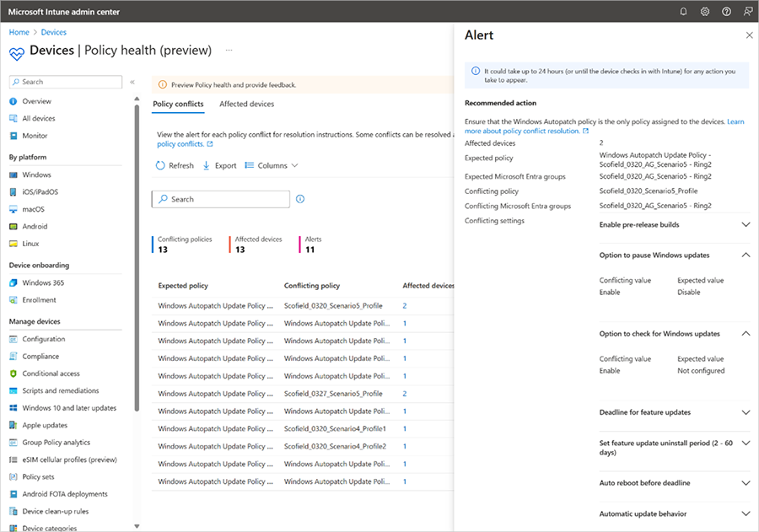
Task: Click the sidebar Search field
Action: coord(66,82)
